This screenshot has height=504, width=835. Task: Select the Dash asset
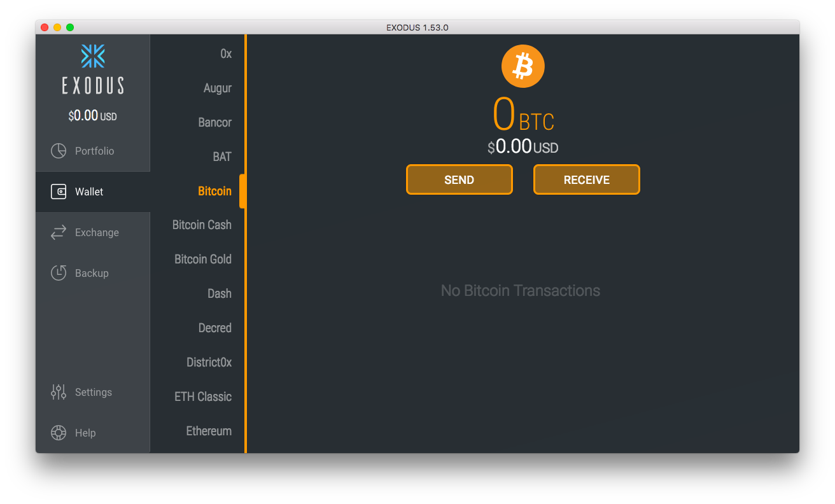click(220, 293)
